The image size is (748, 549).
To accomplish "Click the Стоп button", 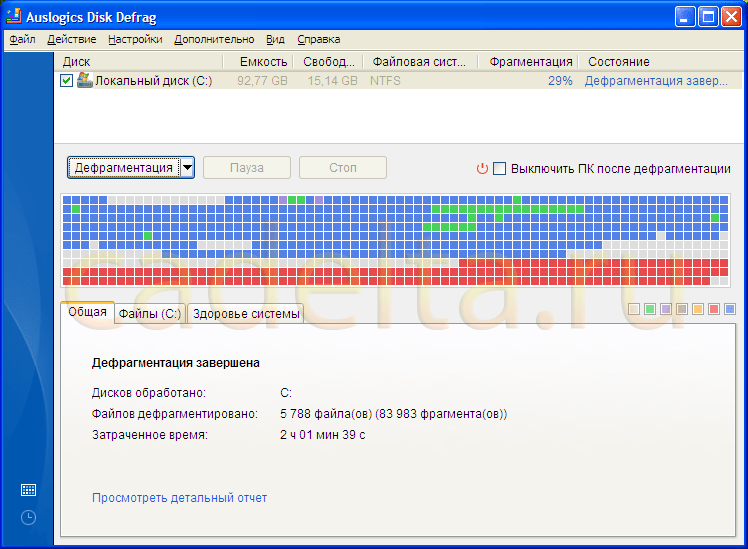I will 343,168.
